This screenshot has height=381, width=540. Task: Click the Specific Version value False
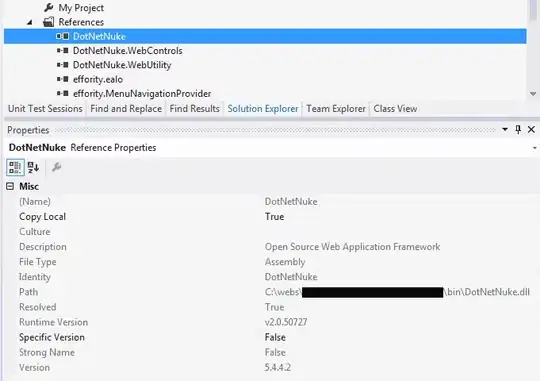click(x=275, y=337)
